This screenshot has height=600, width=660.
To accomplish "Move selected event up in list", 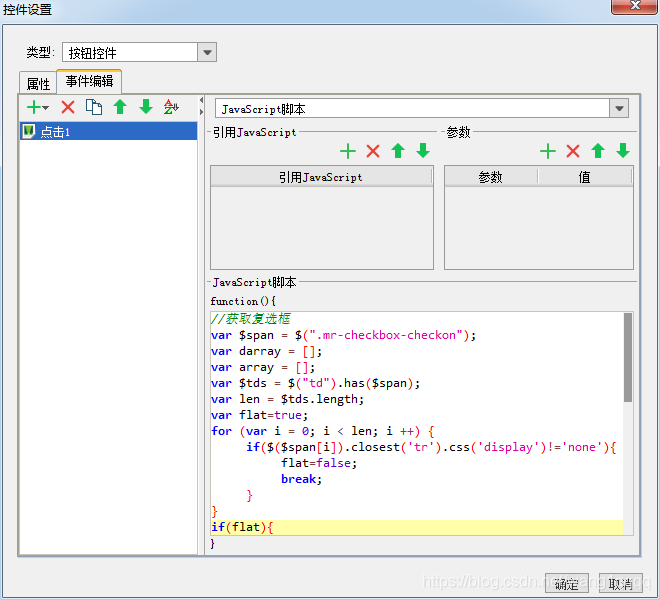I will click(120, 107).
